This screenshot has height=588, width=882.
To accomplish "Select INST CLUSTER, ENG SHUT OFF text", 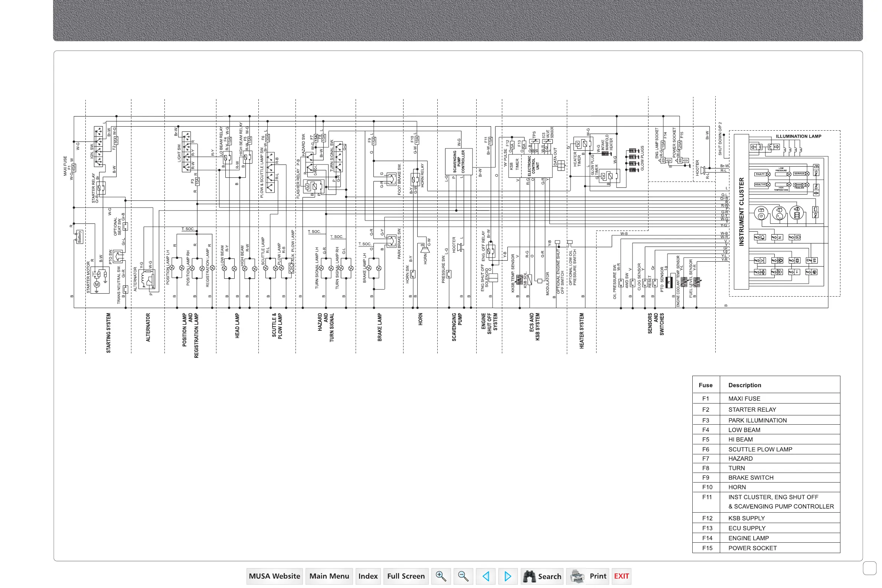I will 773,497.
